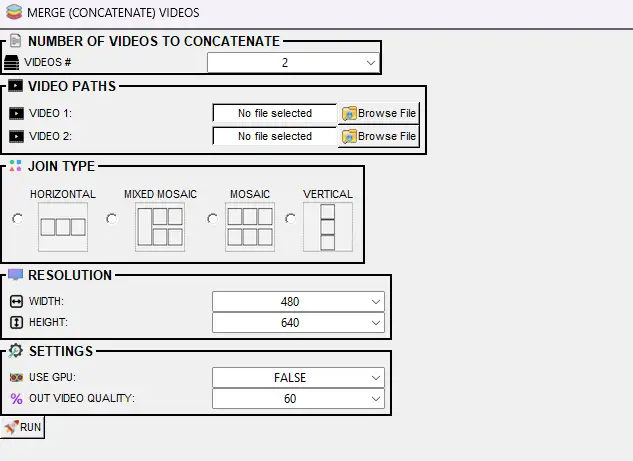
Task: Click the MERGE (CONCATENATE) VIDEOS window title
Action: (x=113, y=13)
